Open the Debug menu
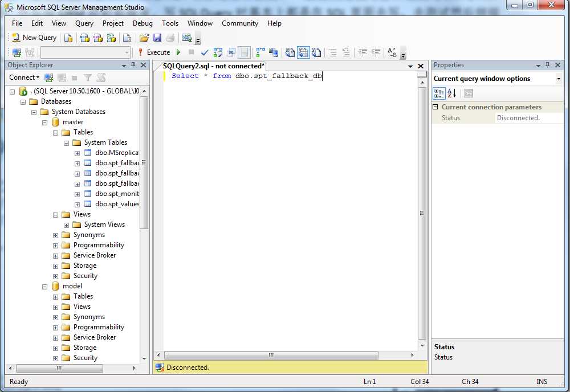Image resolution: width=570 pixels, height=392 pixels. point(142,23)
